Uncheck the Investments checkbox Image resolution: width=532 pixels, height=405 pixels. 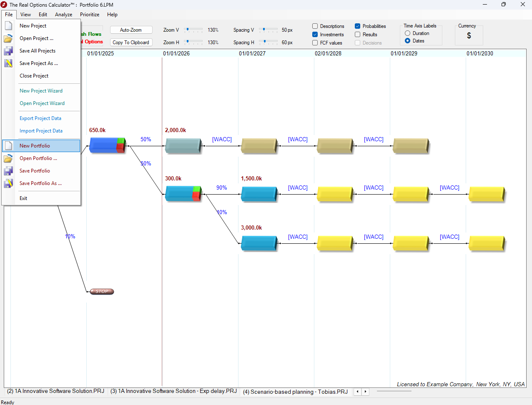[315, 34]
